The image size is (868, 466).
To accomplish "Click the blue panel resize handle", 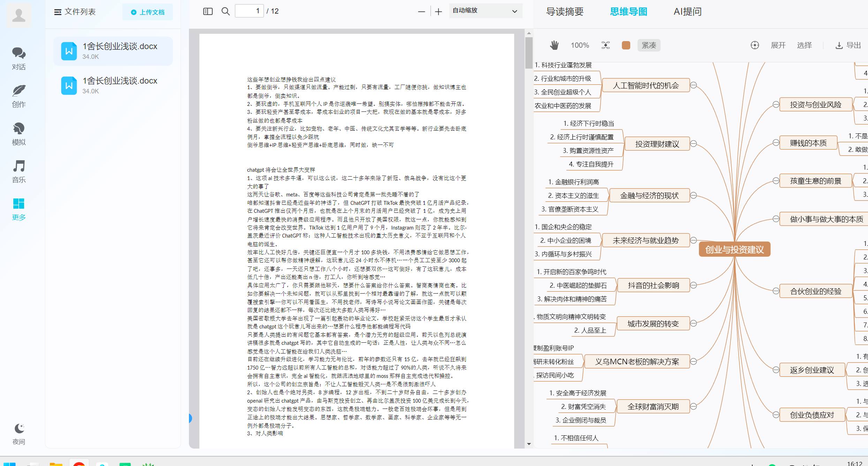I will tap(190, 418).
